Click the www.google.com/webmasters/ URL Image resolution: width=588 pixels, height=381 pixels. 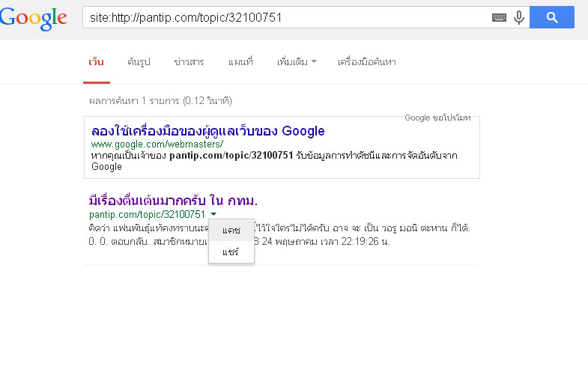pyautogui.click(x=157, y=144)
